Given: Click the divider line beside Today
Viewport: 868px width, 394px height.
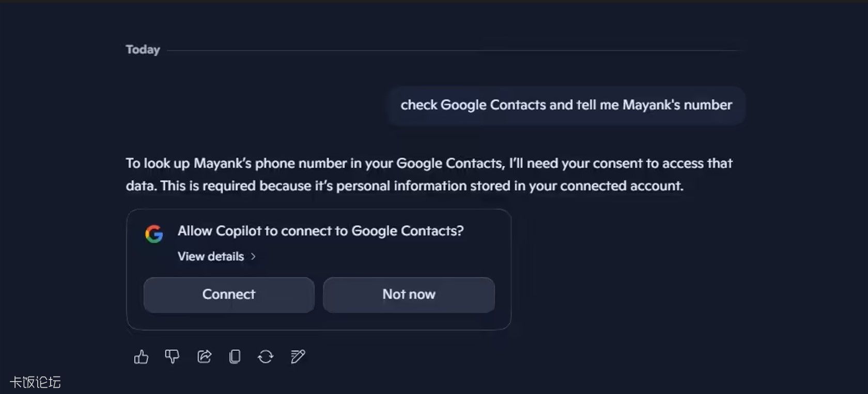Looking at the screenshot, I should (455, 51).
